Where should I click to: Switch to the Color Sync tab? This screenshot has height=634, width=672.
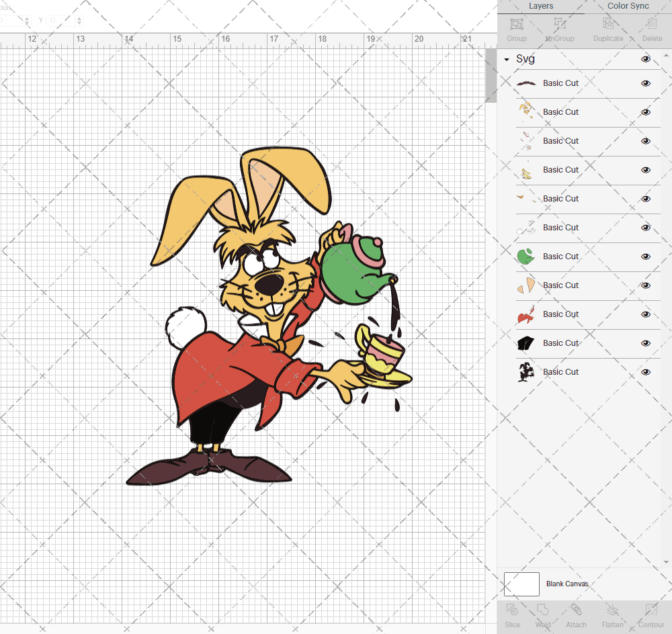point(628,6)
